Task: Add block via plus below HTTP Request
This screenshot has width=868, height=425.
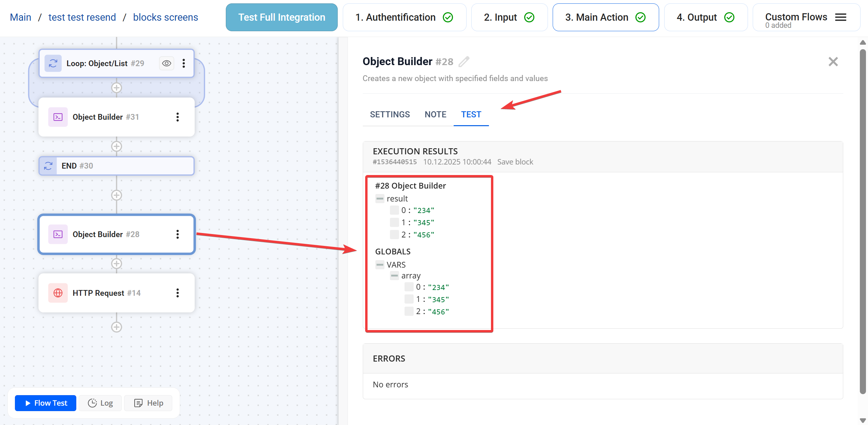Action: pyautogui.click(x=116, y=327)
